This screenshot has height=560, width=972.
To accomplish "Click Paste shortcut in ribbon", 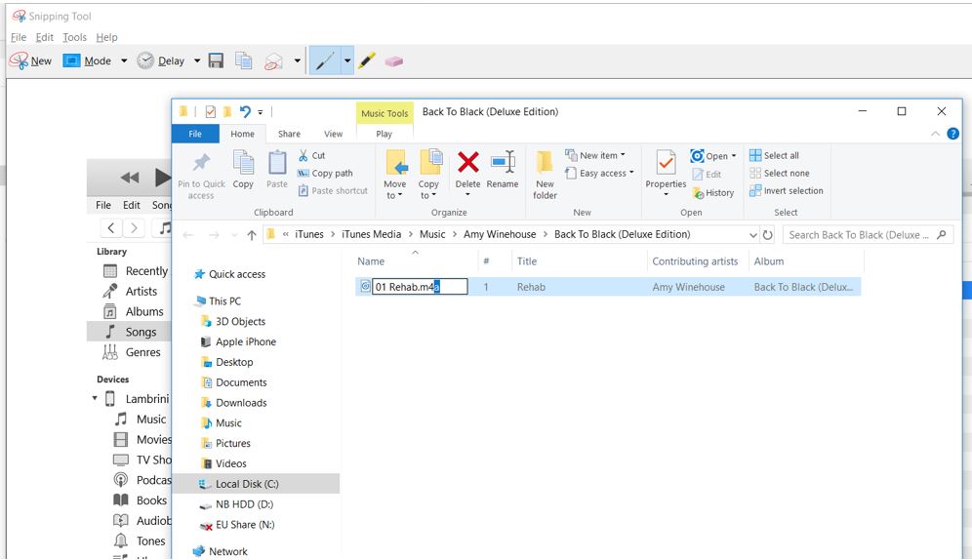I will tap(333, 191).
